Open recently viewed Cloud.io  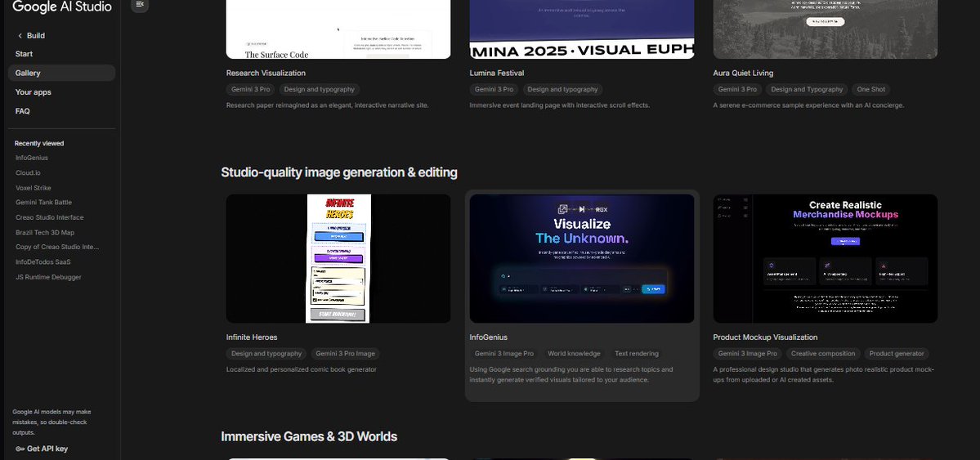(x=28, y=173)
